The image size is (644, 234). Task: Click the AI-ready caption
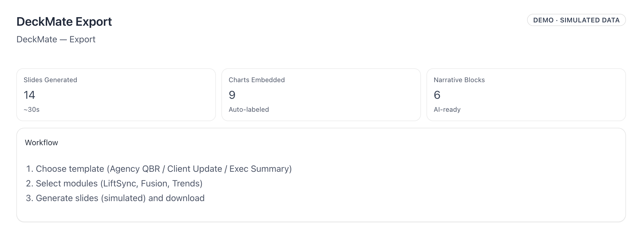tap(447, 110)
